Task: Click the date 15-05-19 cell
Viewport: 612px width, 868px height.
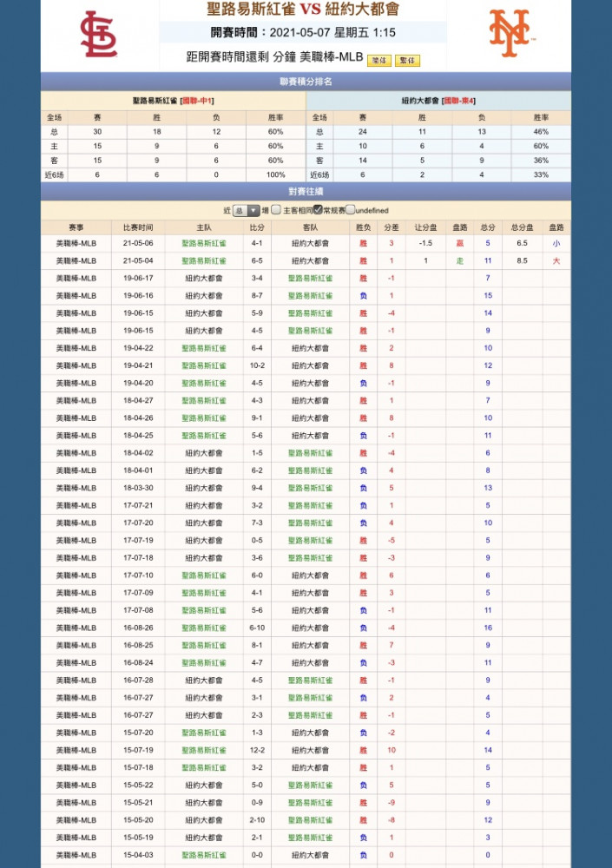Action: (139, 838)
